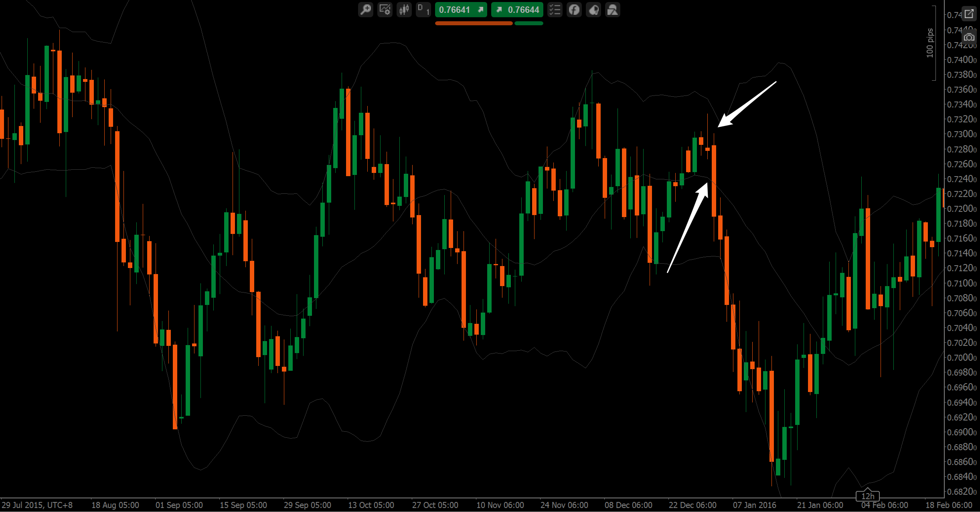Click the 07 Jan 2016 date label

click(x=755, y=505)
